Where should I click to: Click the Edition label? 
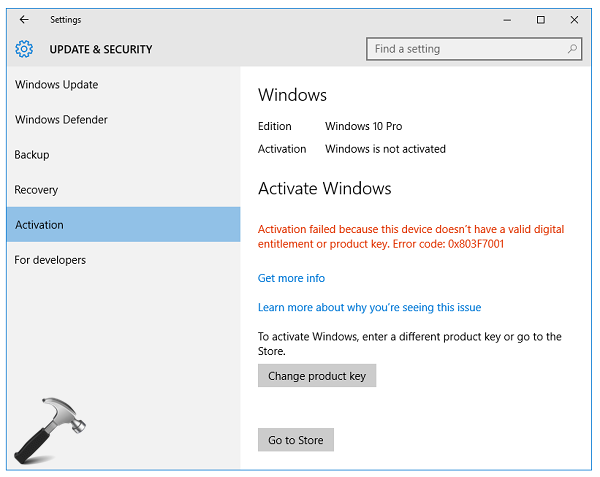pos(275,126)
